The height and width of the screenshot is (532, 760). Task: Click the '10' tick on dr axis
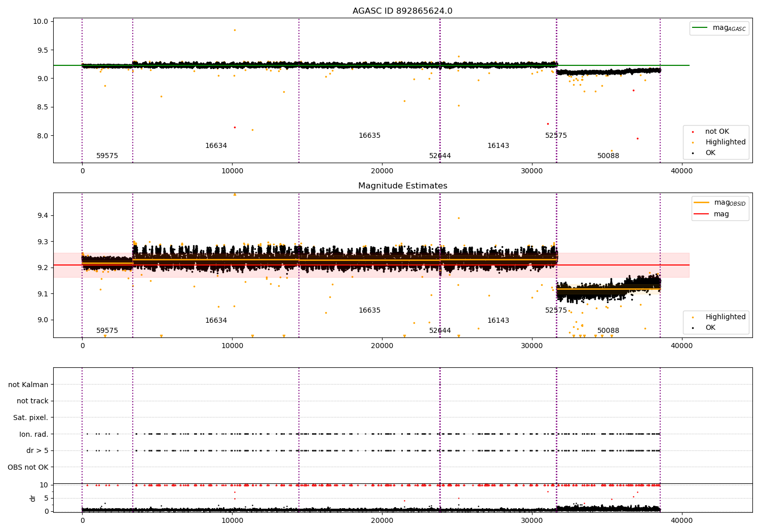pos(44,485)
